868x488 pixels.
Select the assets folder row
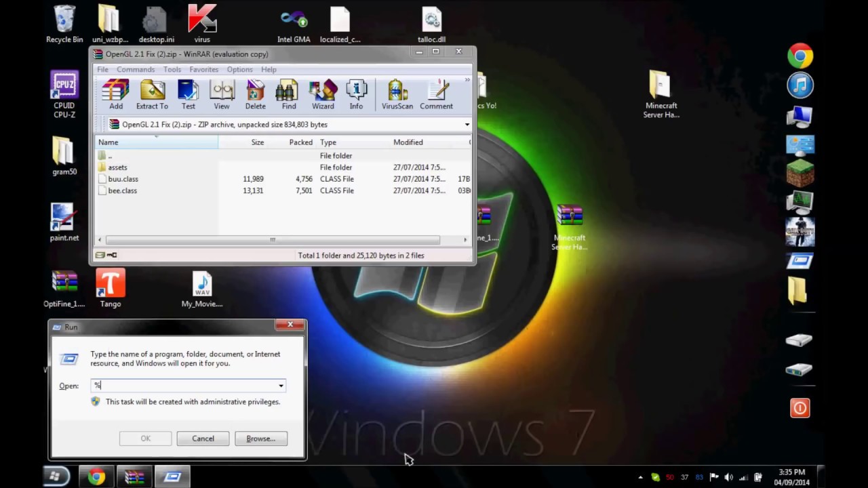pos(283,167)
